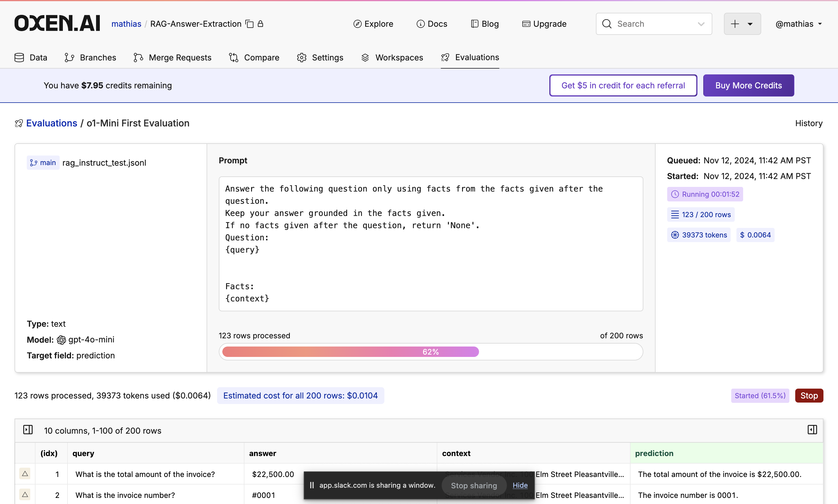Click the Compare icon
This screenshot has width=838, height=504.
[234, 57]
